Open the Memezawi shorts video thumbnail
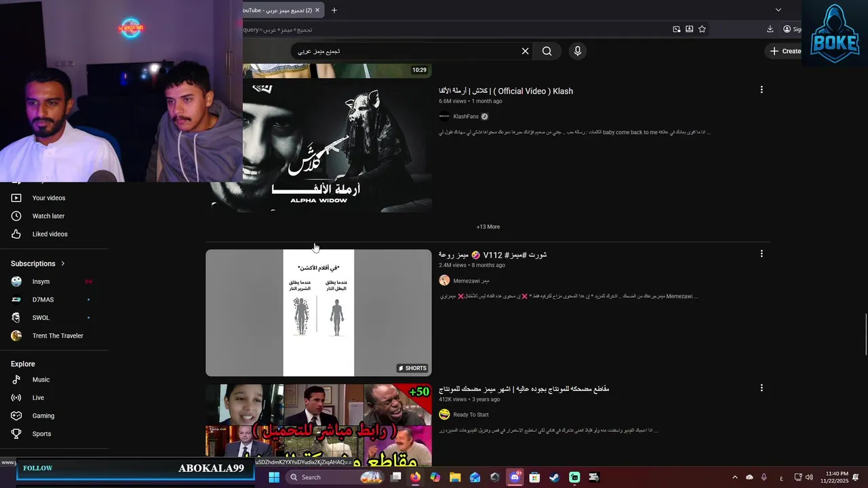 pos(319,312)
